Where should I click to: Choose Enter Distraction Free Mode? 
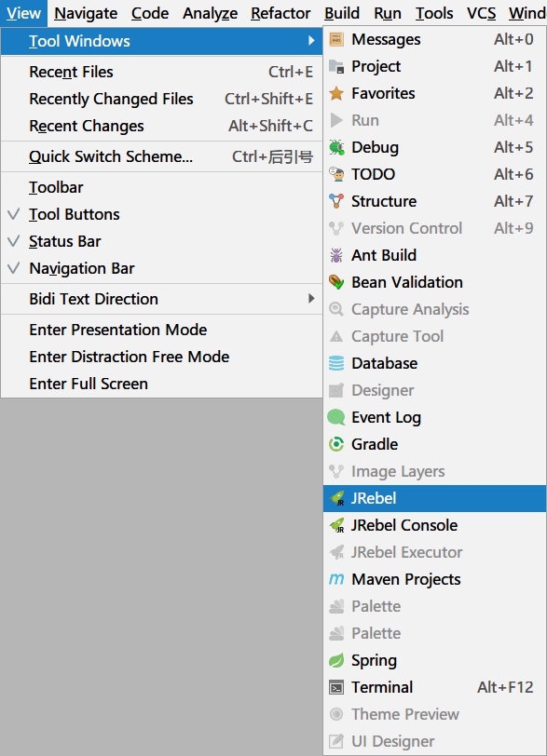pyautogui.click(x=161, y=357)
